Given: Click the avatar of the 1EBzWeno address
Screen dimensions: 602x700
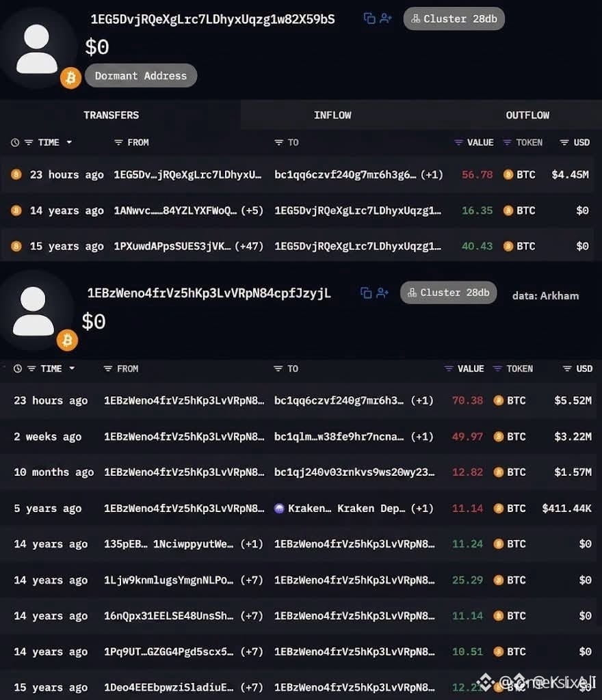Looking at the screenshot, I should [x=34, y=311].
